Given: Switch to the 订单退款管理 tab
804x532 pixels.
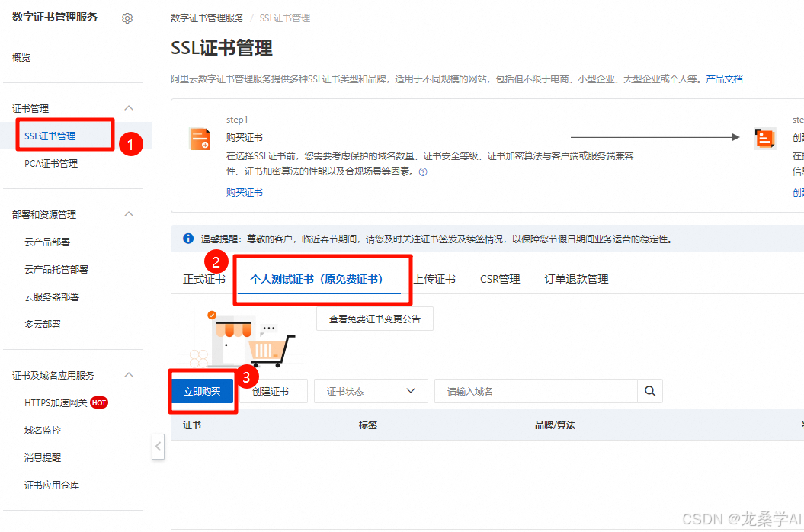Looking at the screenshot, I should pyautogui.click(x=576, y=279).
